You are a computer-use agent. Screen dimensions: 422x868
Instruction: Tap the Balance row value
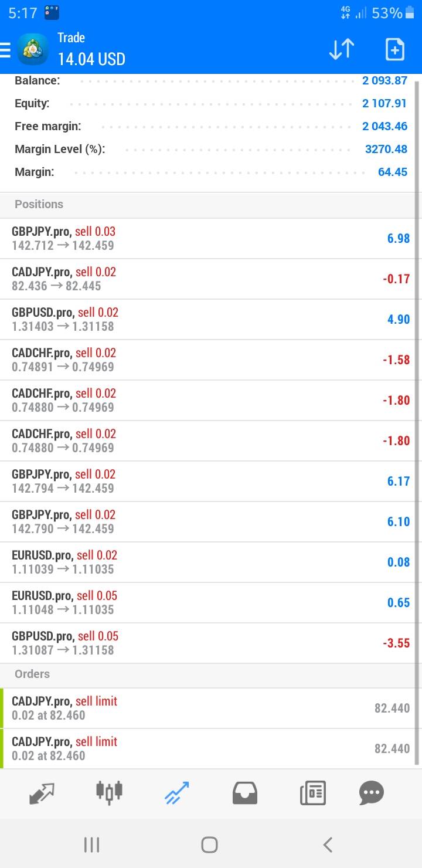tap(384, 80)
